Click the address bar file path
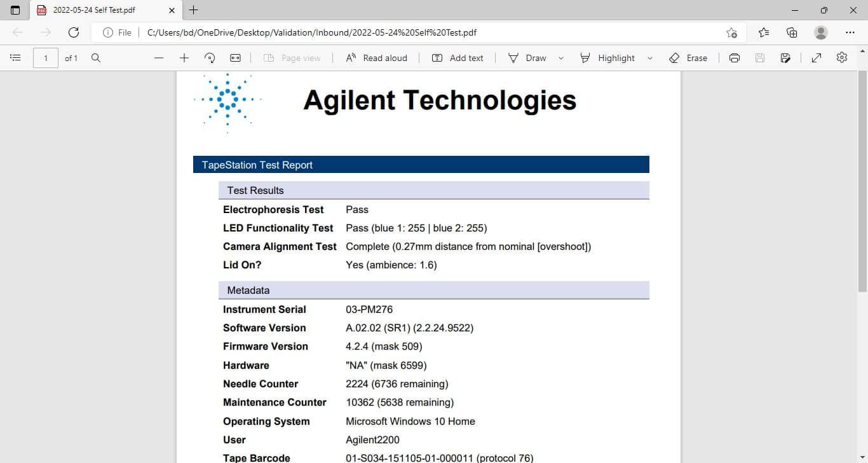Image resolution: width=868 pixels, height=463 pixels. click(312, 32)
